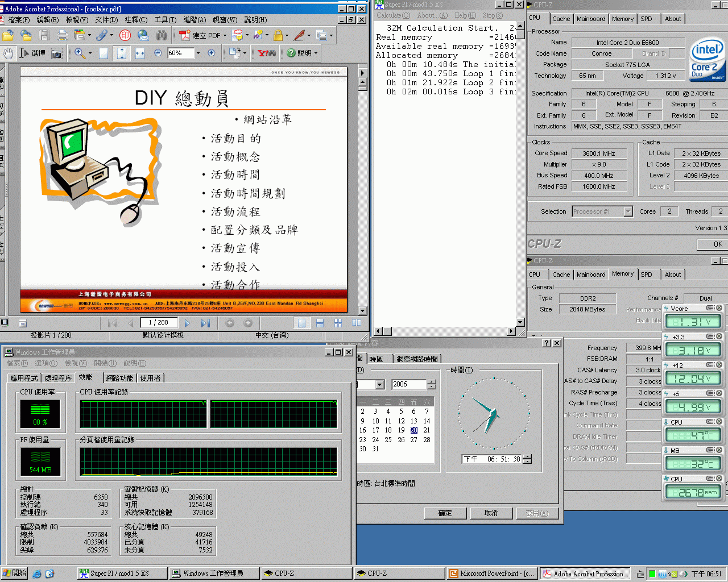Select the Hand tool in Acrobat
This screenshot has width=728, height=582.
click(x=8, y=53)
